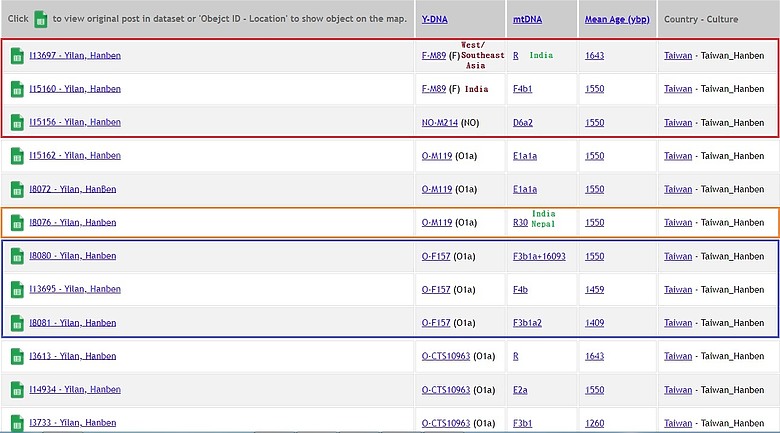Click the sheet icon next to I15162
The height and width of the screenshot is (433, 780).
(17, 156)
